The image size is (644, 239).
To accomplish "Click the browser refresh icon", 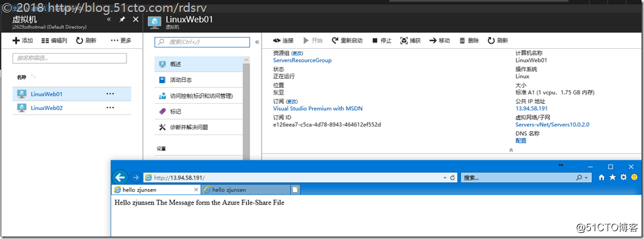I will pos(452,178).
